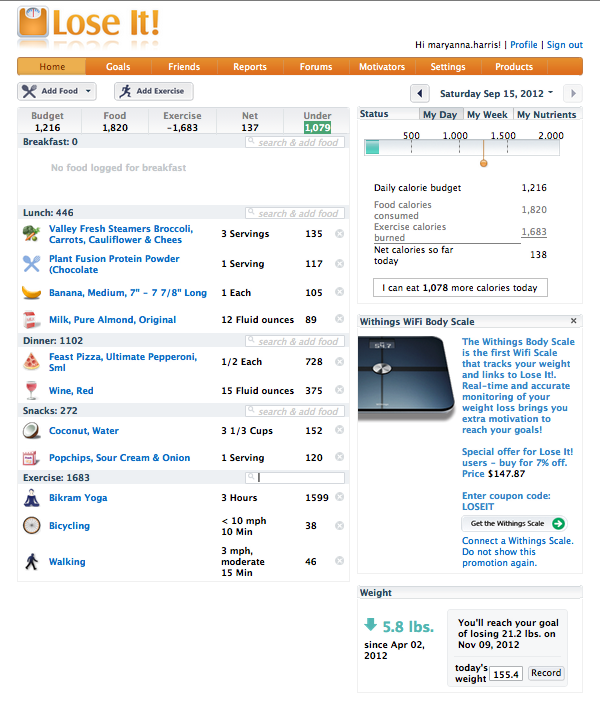Click the banana food icon
The image size is (600, 702).
point(31,293)
